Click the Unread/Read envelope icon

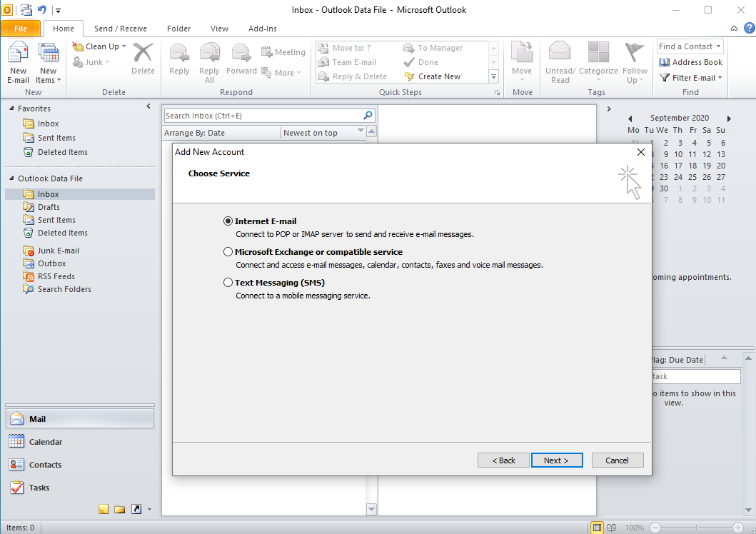click(x=560, y=52)
